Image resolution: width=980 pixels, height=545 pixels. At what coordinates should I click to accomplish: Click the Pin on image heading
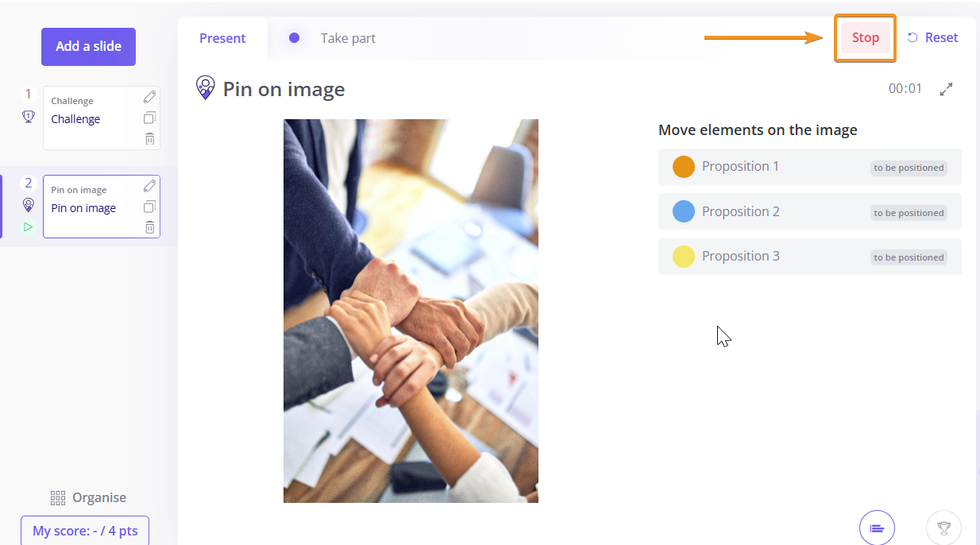pos(284,89)
